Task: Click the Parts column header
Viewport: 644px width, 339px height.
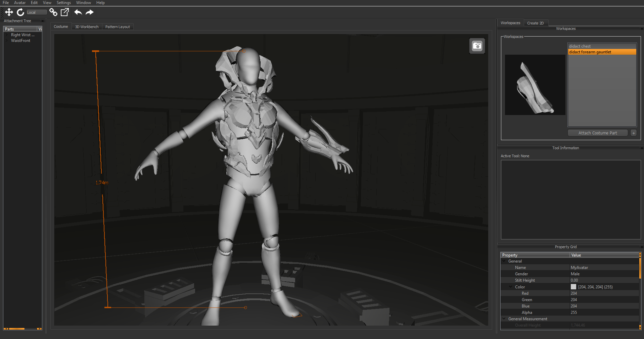Action: [x=20, y=29]
